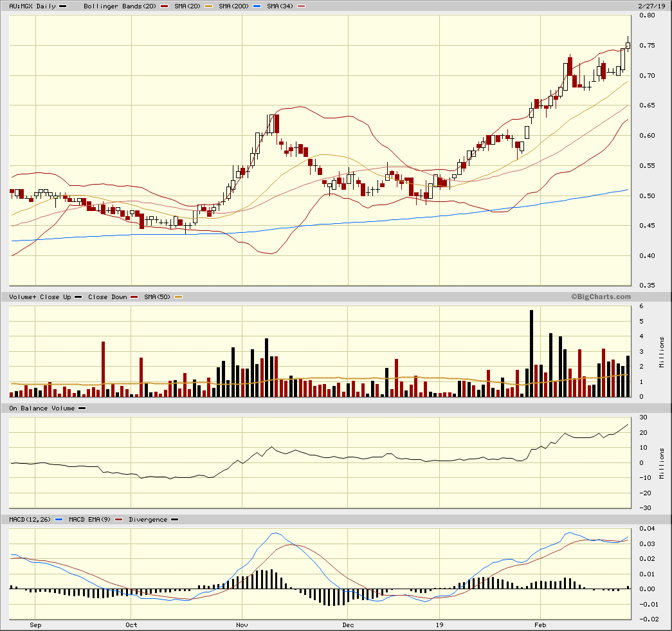
Task: Click the 30 label on OBV axis
Action: pos(643,417)
